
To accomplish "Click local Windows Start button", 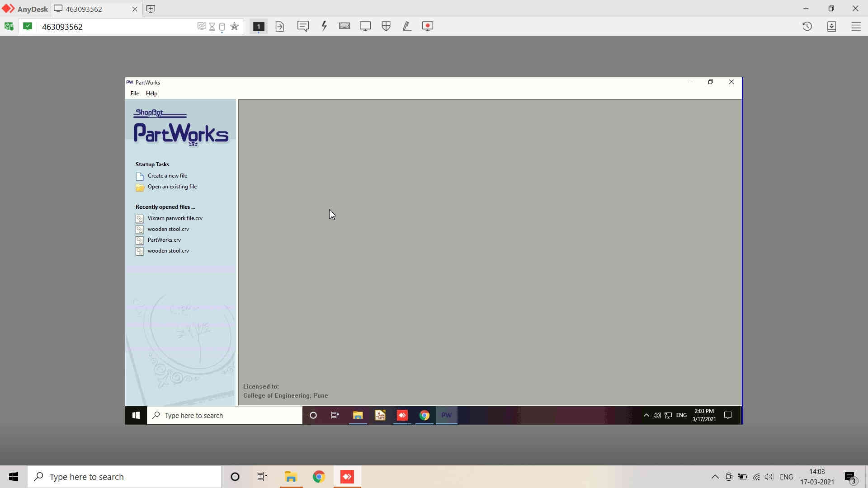I will click(14, 477).
